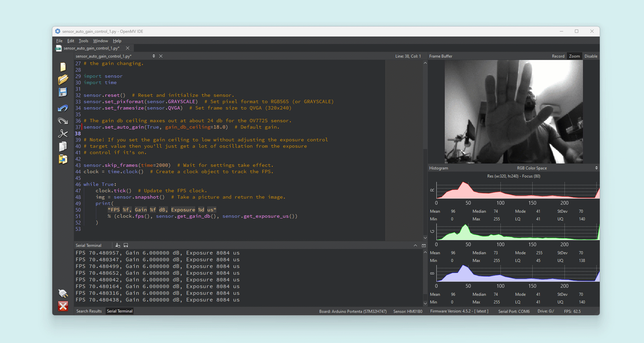Open a file with the folder icon
644x343 pixels.
coord(63,80)
